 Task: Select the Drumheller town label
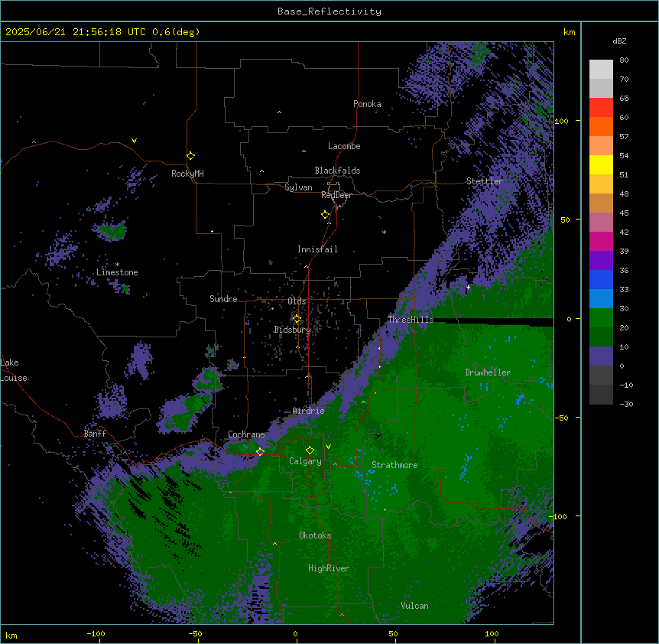pos(488,372)
